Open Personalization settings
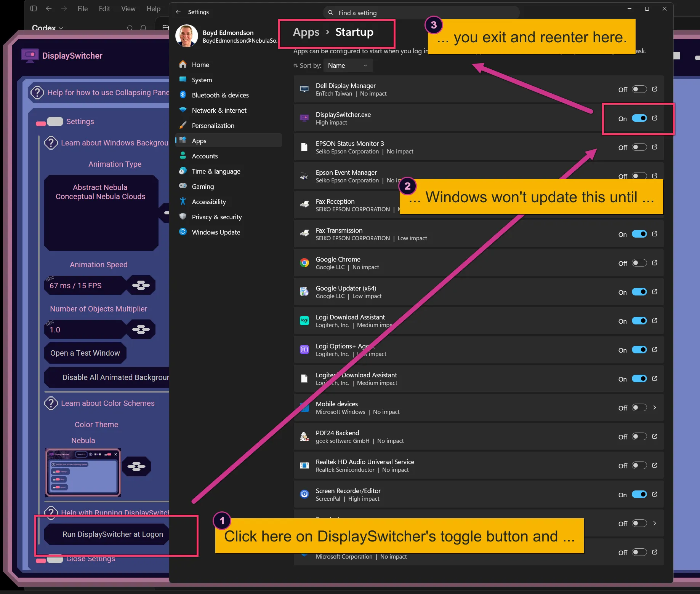700x594 pixels. click(228, 126)
